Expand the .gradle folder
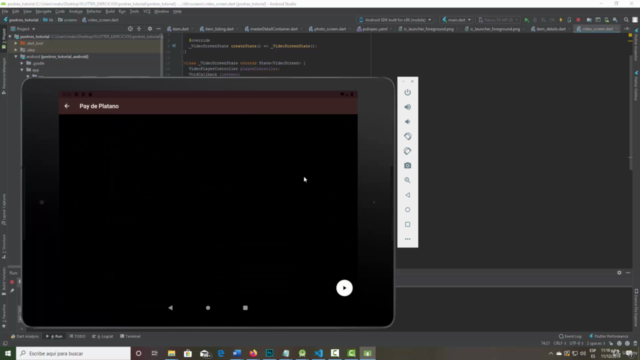This screenshot has height=360, width=640. click(x=22, y=63)
